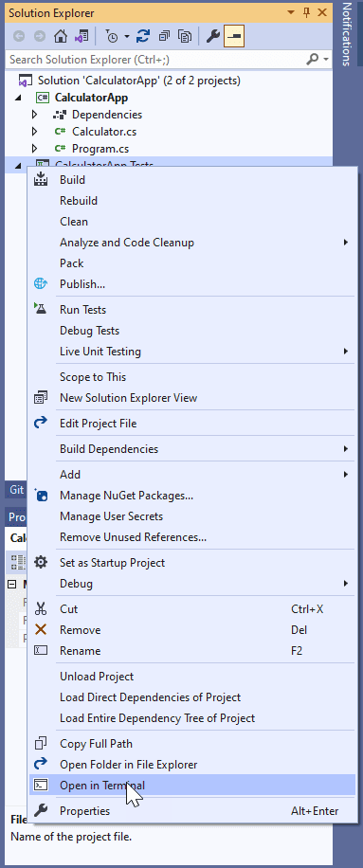The height and width of the screenshot is (868, 363).
Task: Choose Unload Project
Action: click(192, 677)
